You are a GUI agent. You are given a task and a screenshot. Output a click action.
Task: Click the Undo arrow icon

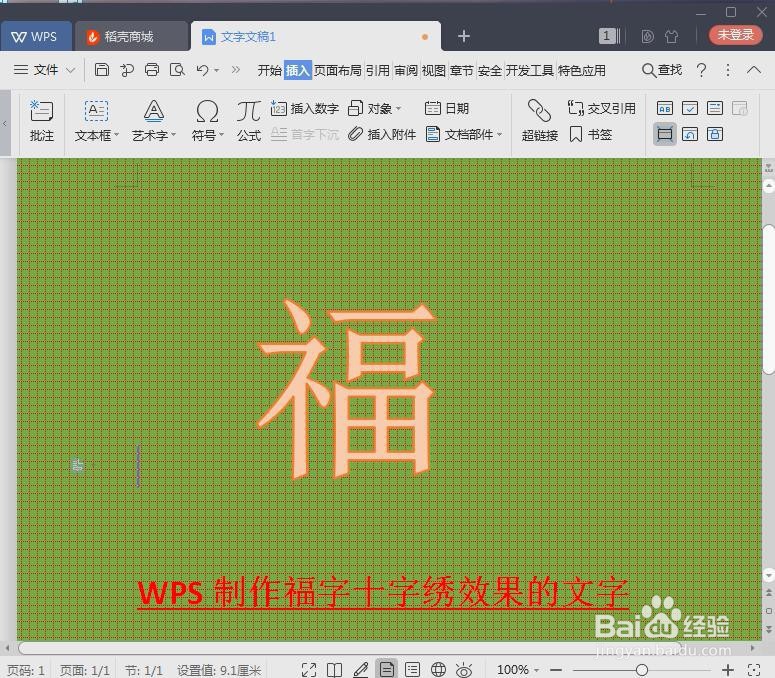[x=202, y=70]
